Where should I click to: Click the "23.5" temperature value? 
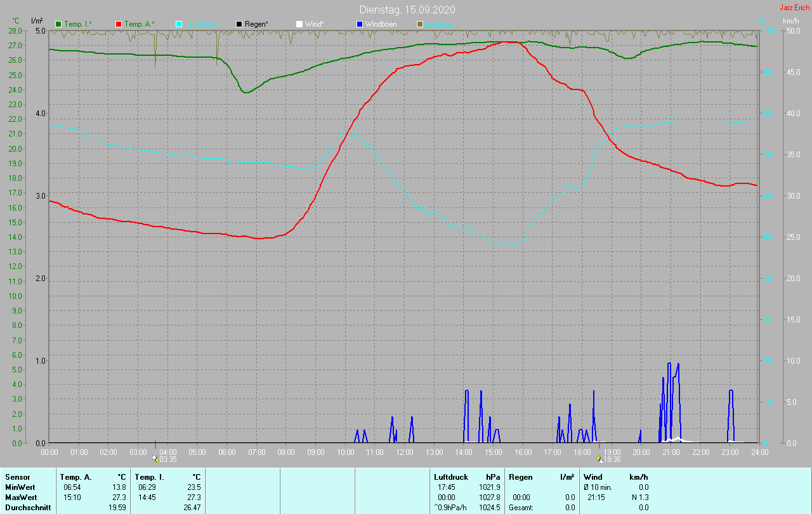(x=193, y=487)
